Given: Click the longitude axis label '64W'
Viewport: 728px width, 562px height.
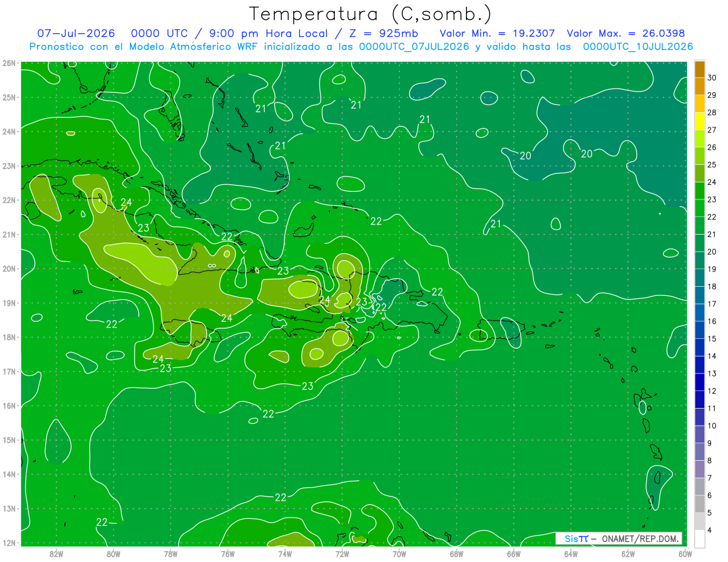Looking at the screenshot, I should point(571,554).
